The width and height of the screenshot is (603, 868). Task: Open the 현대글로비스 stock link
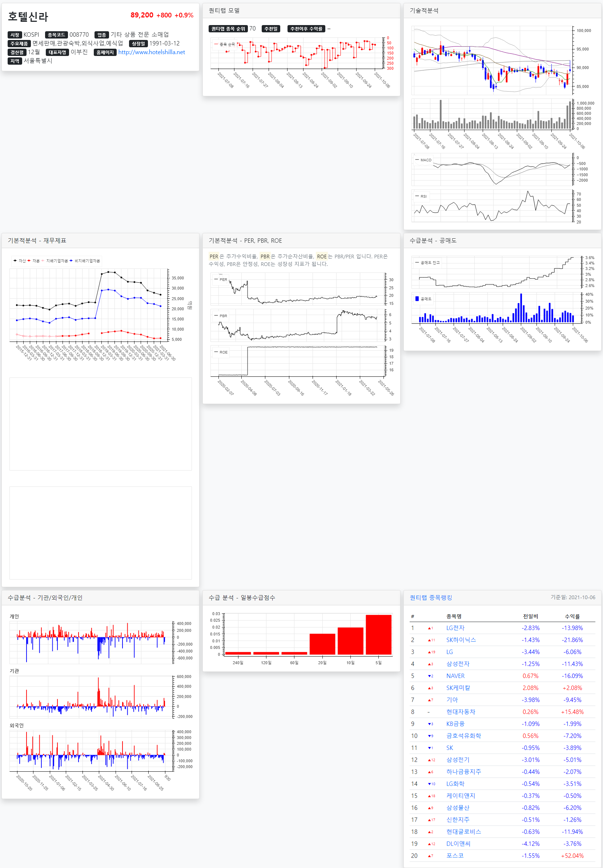click(463, 832)
